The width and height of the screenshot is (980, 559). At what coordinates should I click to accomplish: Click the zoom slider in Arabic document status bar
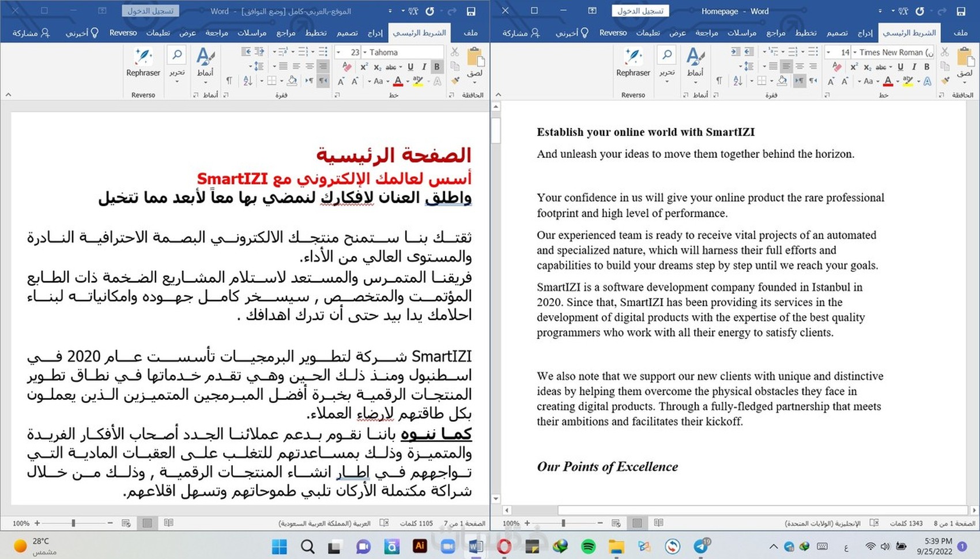point(73,523)
